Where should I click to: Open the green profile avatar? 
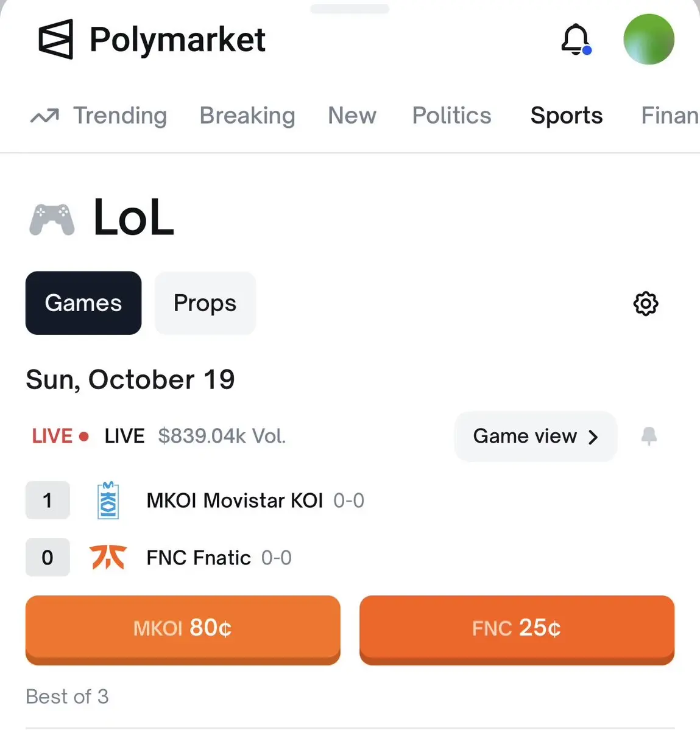pyautogui.click(x=649, y=39)
